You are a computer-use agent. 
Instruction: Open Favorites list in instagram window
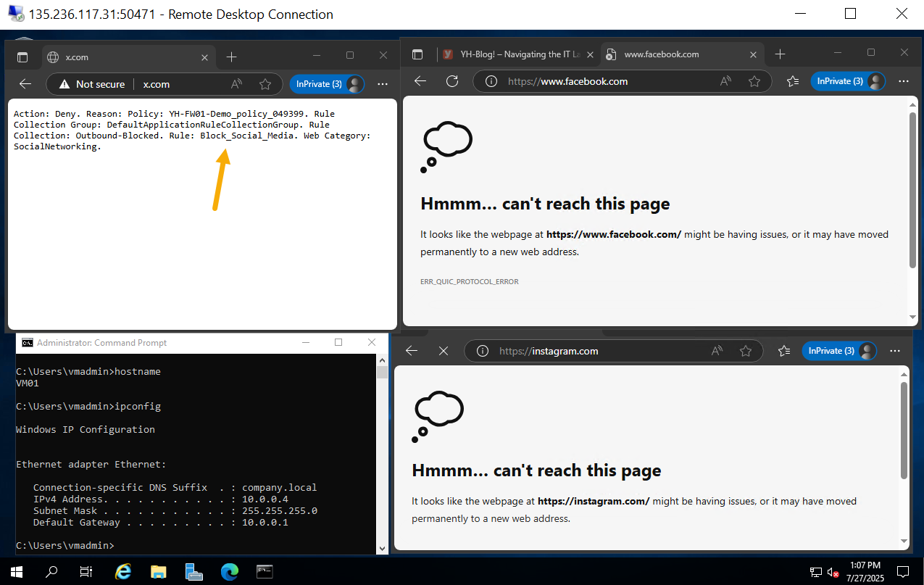(x=784, y=351)
